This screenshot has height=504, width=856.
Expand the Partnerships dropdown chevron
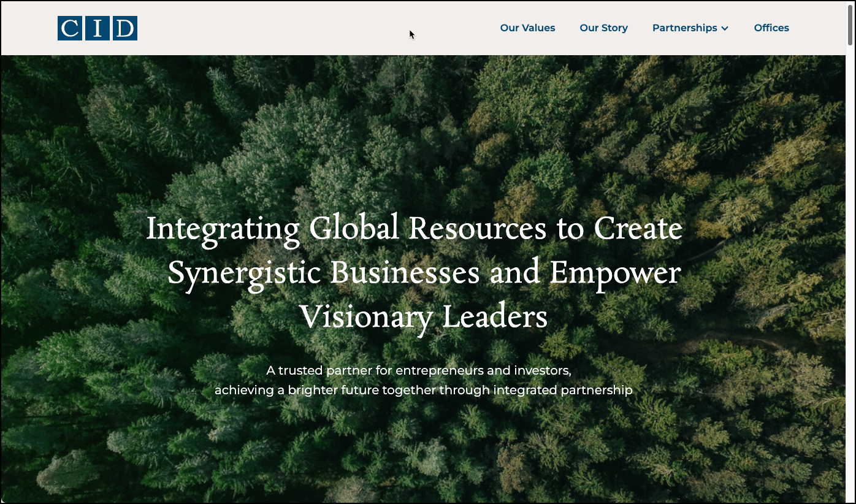tap(725, 29)
